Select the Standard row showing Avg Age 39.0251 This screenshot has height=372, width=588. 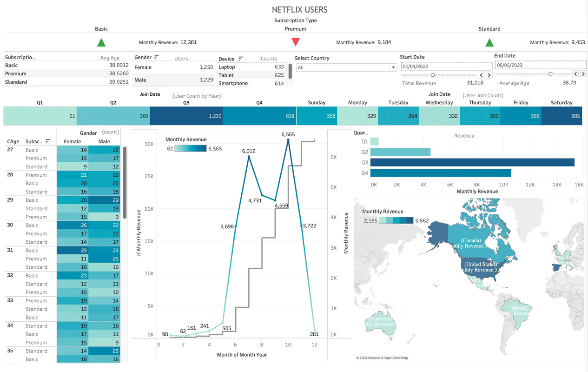pyautogui.click(x=67, y=82)
